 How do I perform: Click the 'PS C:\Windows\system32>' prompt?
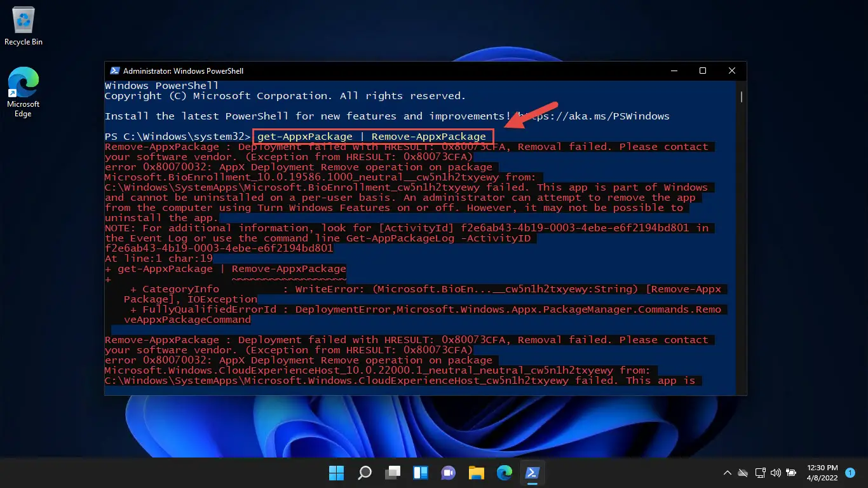pyautogui.click(x=178, y=137)
